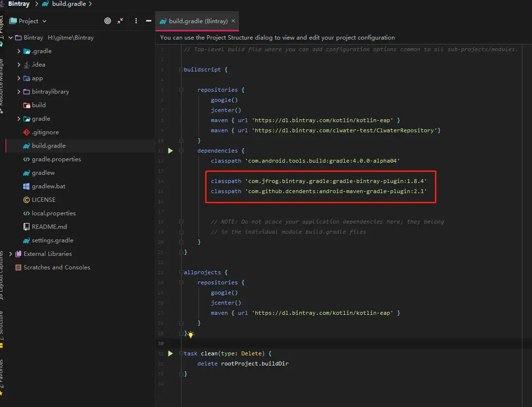Run the clean task via gutter run icon
The image size is (532, 407).
coord(170,353)
